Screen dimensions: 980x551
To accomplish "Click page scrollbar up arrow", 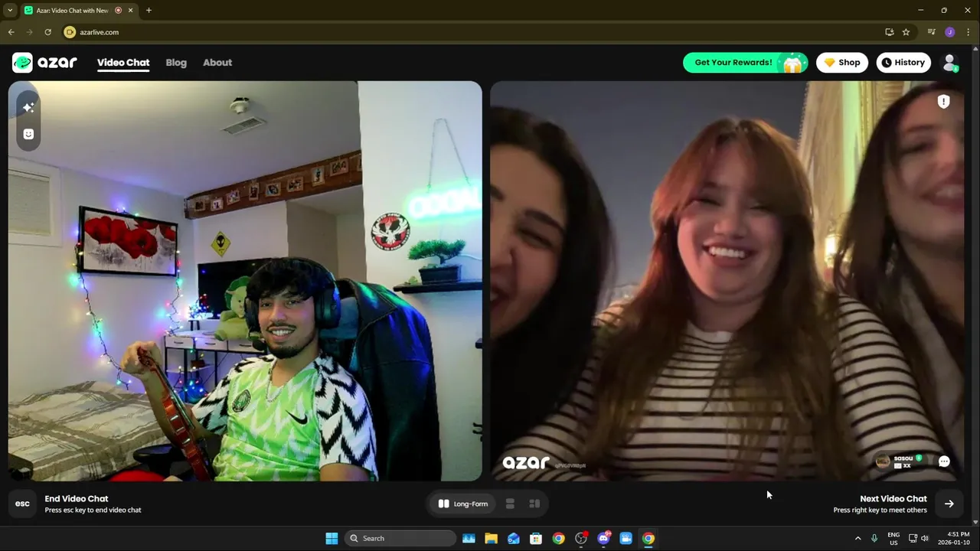I will pos(975,48).
